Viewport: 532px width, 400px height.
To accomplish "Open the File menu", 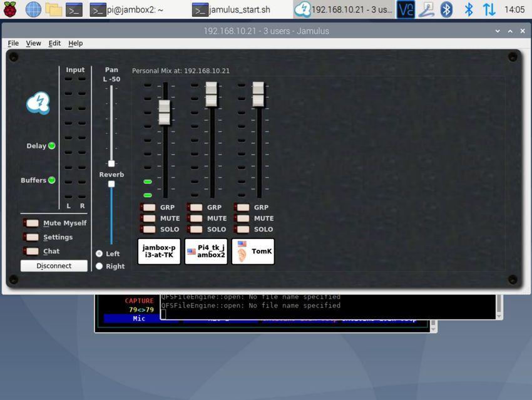I will pyautogui.click(x=13, y=43).
